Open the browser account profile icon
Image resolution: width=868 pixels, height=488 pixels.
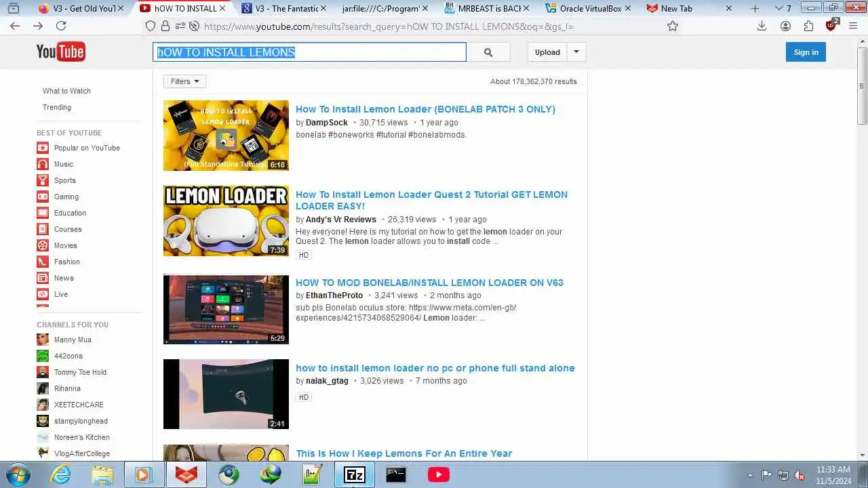785,26
